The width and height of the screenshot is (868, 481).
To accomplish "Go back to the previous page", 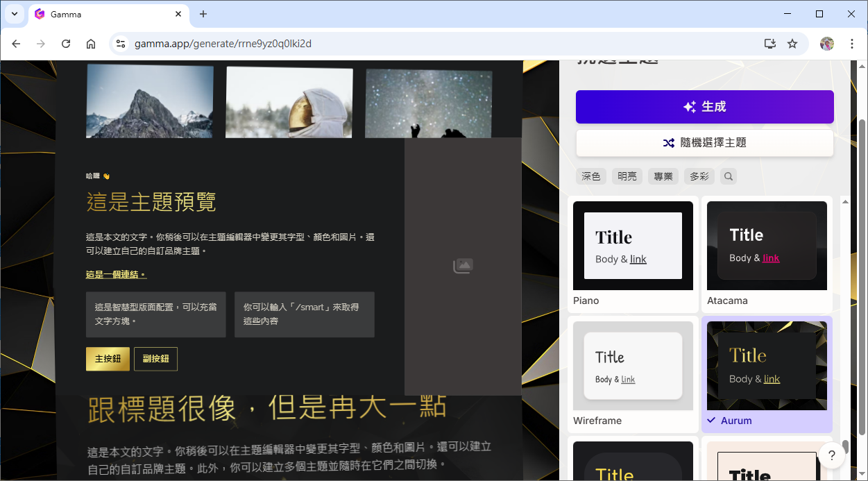I will [17, 44].
